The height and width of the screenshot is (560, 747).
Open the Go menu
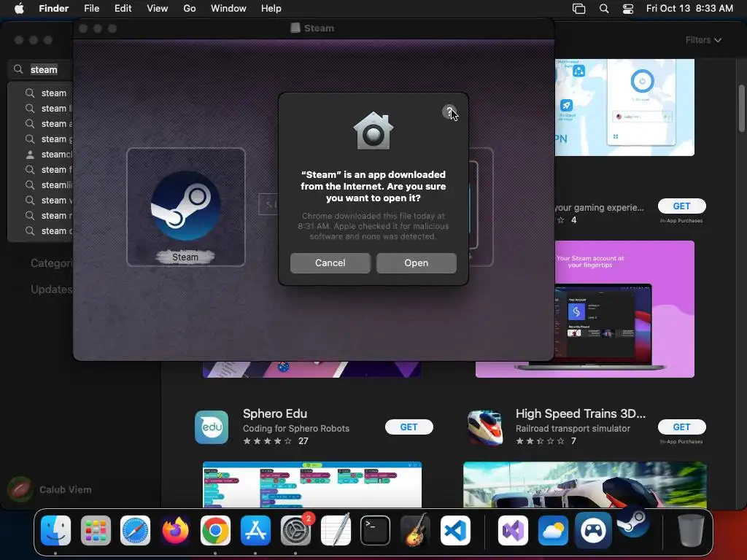pos(190,8)
